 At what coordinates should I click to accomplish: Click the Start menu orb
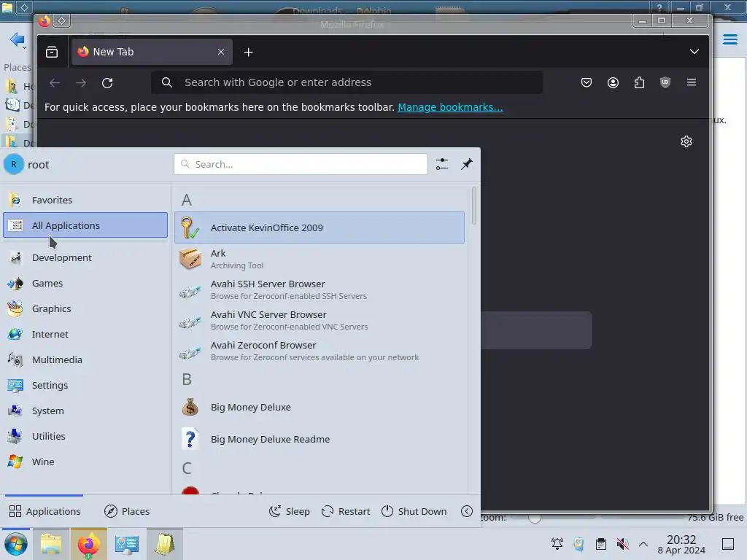16,544
